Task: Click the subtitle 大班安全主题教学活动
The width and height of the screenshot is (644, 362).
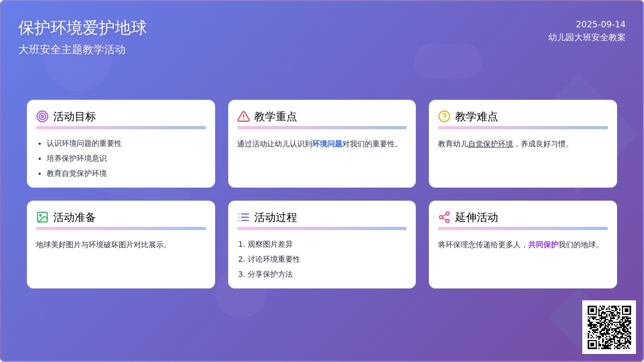Action: pos(72,49)
